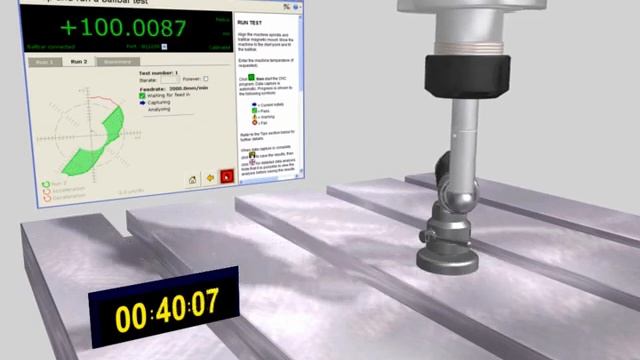Switch to the Run 1 tab

coord(44,62)
